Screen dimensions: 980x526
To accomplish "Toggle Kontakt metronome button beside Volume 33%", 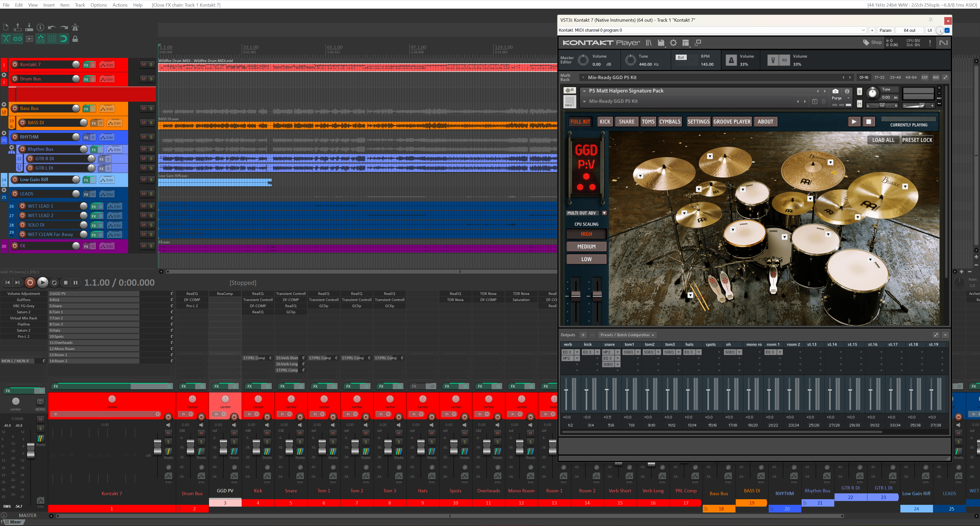I will click(x=731, y=60).
